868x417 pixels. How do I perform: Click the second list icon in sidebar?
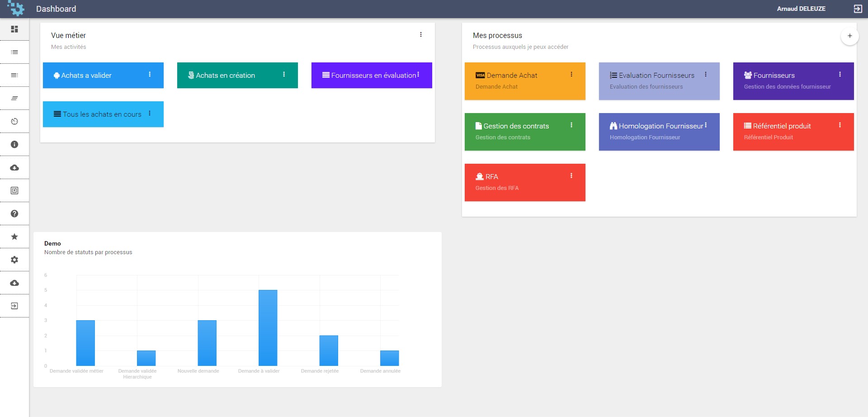tap(14, 75)
